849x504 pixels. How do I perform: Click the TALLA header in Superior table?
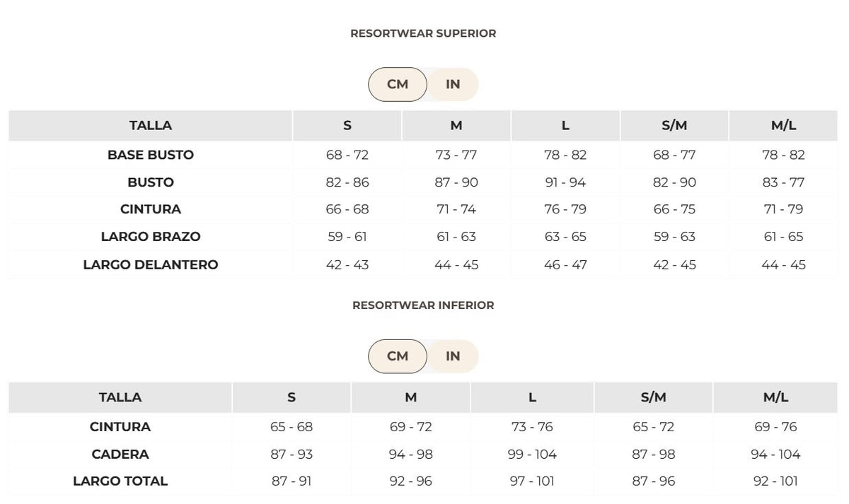(x=151, y=126)
